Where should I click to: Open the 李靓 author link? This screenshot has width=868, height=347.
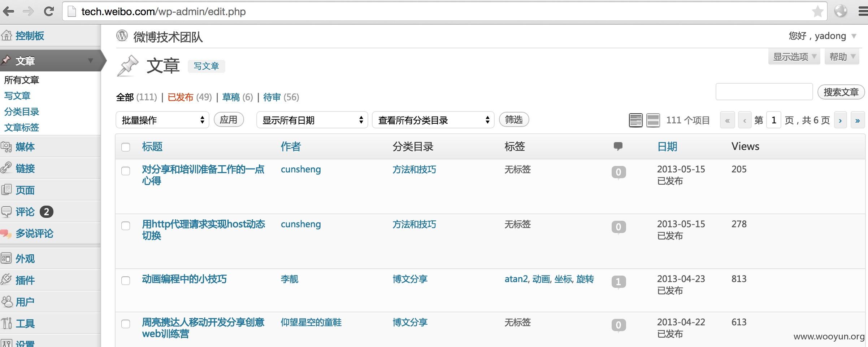point(289,279)
